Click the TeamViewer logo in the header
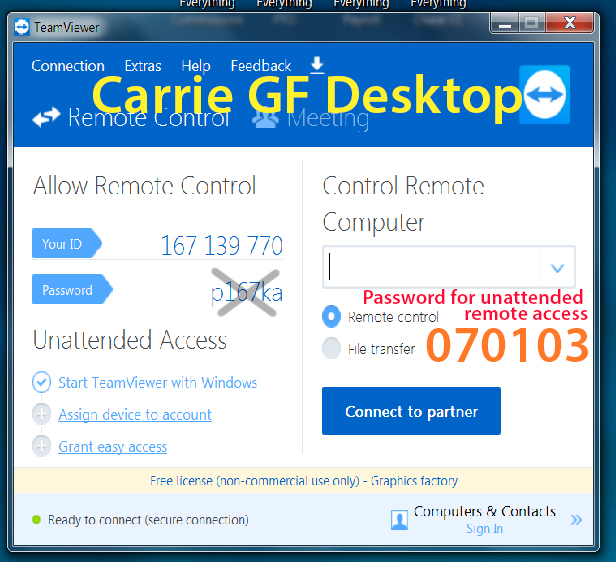Viewport: 616px width, 562px height. pyautogui.click(x=544, y=94)
